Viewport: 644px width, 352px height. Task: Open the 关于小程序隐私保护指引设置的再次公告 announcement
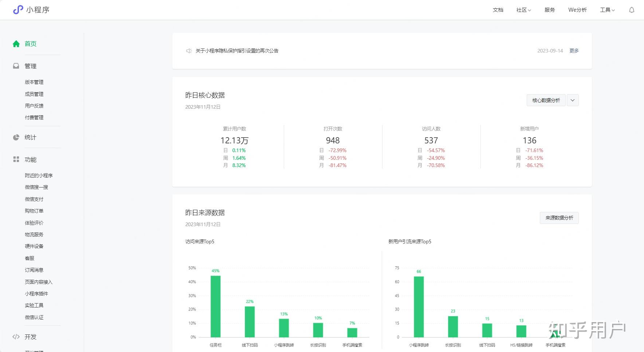coord(237,51)
